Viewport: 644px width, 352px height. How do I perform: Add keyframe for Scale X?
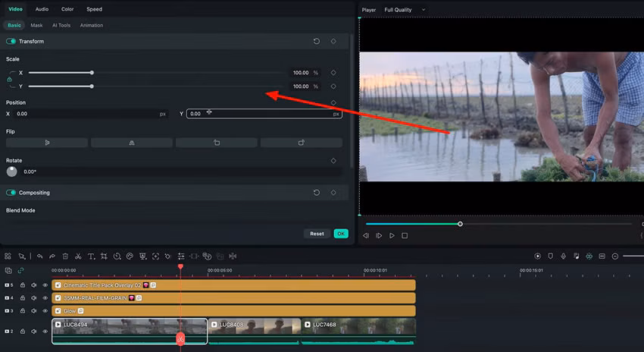(333, 72)
